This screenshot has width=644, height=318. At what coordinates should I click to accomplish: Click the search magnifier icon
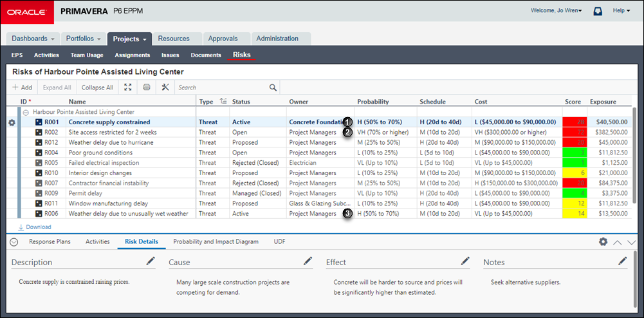(273, 88)
